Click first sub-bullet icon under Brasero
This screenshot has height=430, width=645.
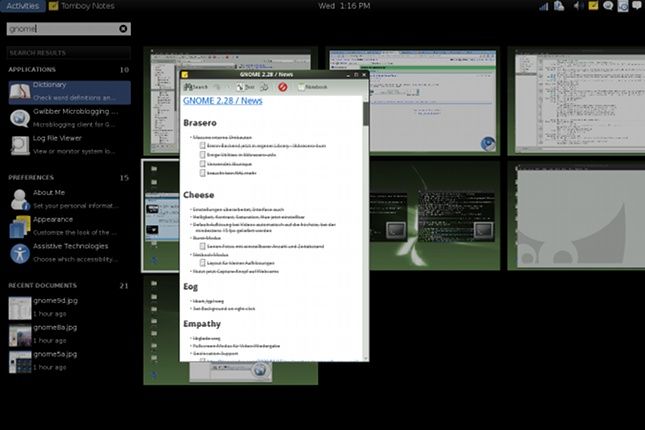[202, 146]
